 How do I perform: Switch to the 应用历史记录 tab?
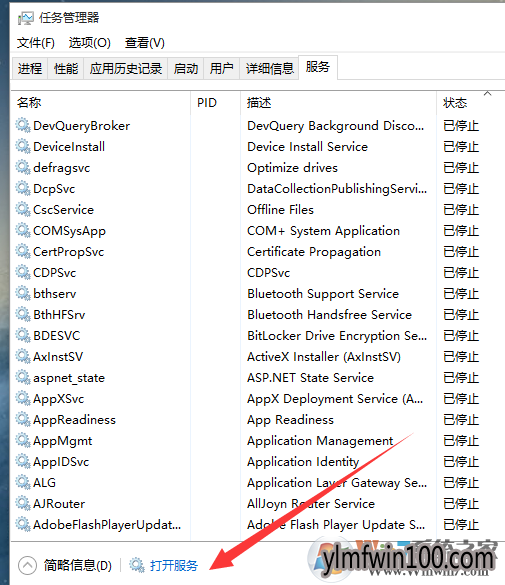pos(126,69)
